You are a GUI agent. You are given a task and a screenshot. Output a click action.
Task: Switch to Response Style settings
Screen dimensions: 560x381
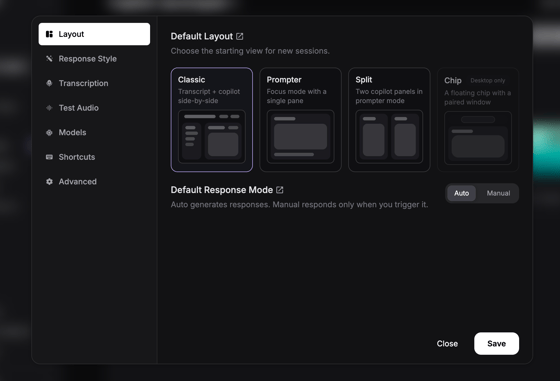(94, 59)
